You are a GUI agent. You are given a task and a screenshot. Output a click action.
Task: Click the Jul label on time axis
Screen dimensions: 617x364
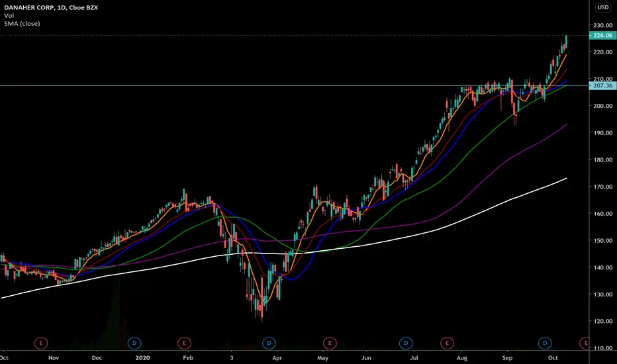click(x=414, y=357)
